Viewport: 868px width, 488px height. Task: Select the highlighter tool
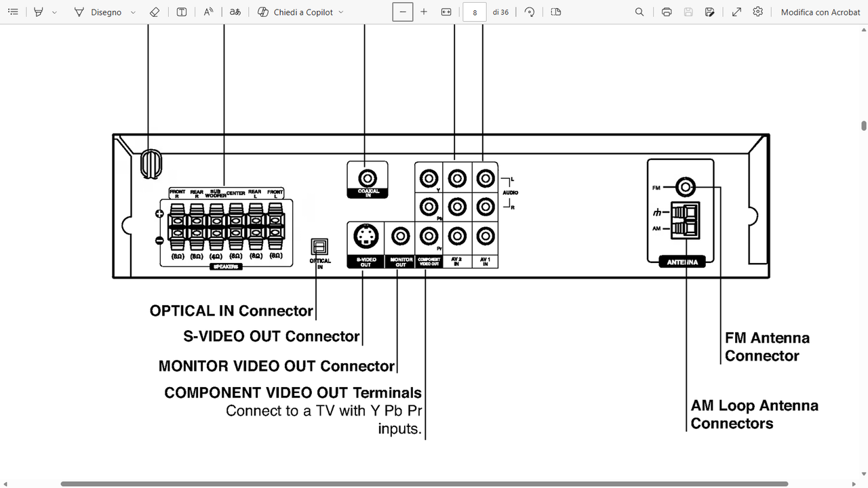(x=39, y=12)
